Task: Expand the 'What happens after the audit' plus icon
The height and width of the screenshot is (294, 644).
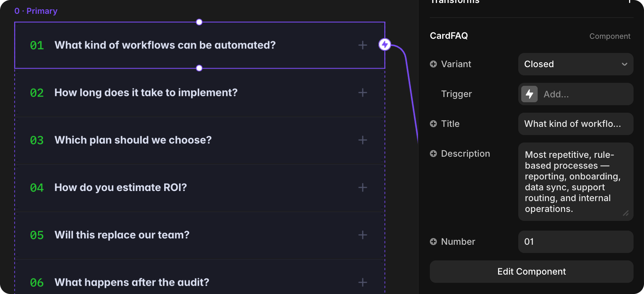Action: point(363,282)
